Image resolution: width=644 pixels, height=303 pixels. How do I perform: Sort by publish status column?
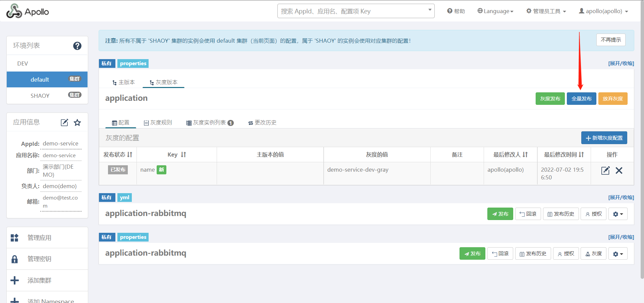[129, 155]
